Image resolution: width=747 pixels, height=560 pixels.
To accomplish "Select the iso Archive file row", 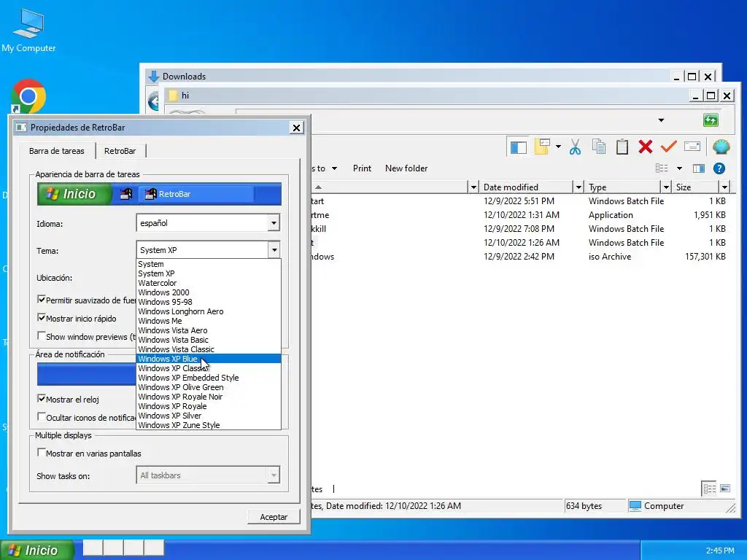I will point(519,256).
